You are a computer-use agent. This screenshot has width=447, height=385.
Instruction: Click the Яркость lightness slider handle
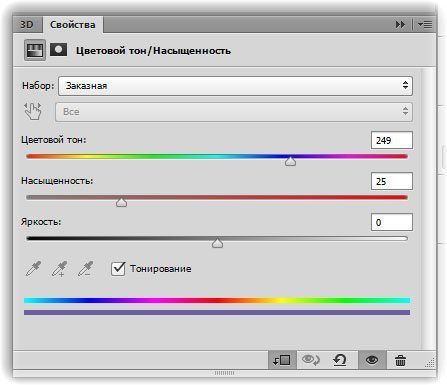pyautogui.click(x=217, y=243)
